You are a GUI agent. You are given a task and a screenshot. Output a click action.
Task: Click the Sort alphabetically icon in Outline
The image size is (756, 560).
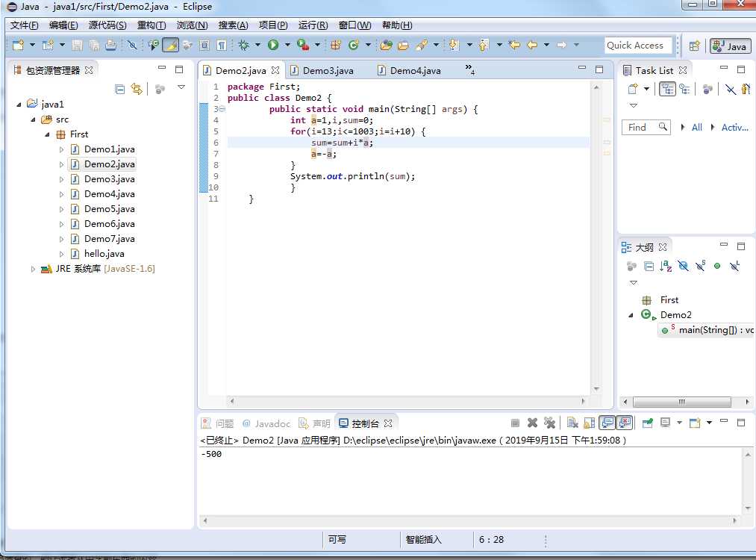666,266
